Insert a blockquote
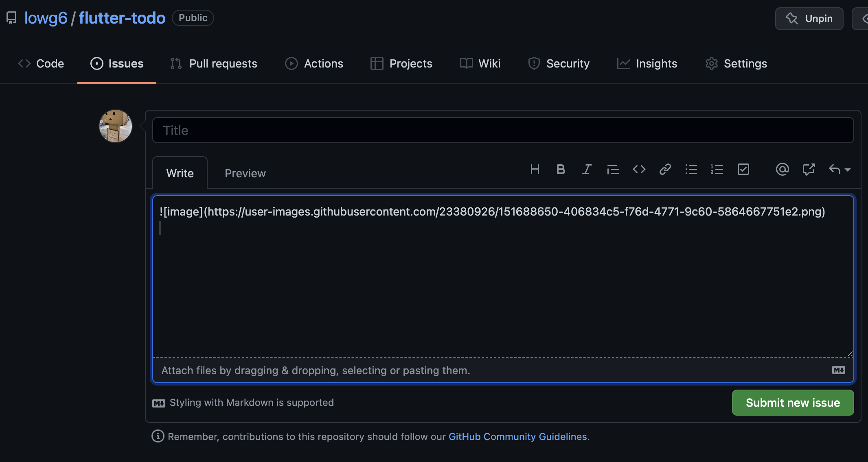 point(613,170)
